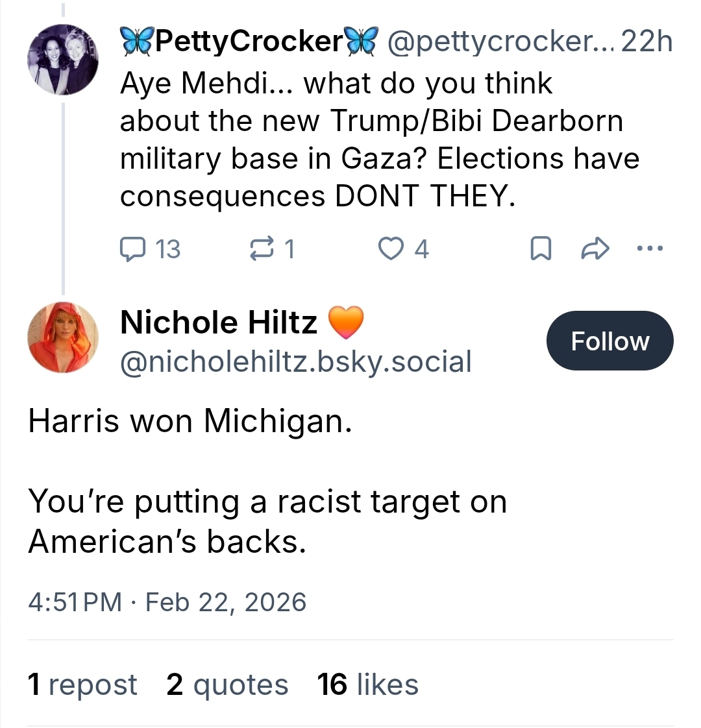This screenshot has height=728, width=701.
Task: Click the 4:51 PM Feb 22, 2026 timestamp
Action: [167, 602]
